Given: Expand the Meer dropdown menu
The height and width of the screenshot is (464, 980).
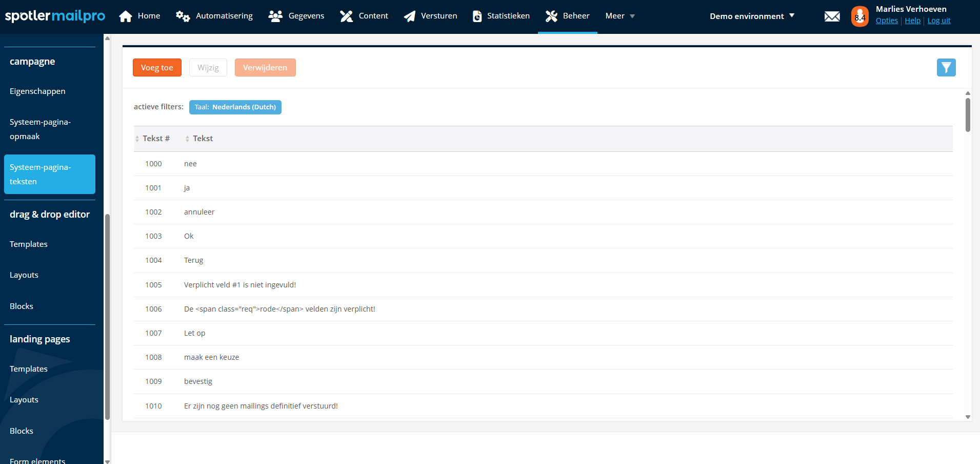Looking at the screenshot, I should coord(619,16).
